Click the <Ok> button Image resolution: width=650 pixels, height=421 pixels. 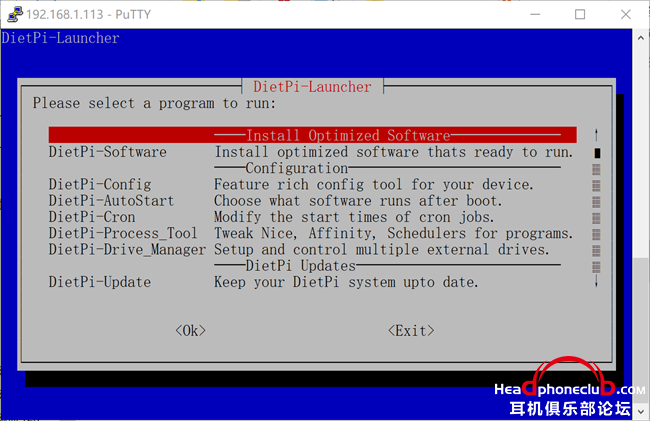click(190, 330)
